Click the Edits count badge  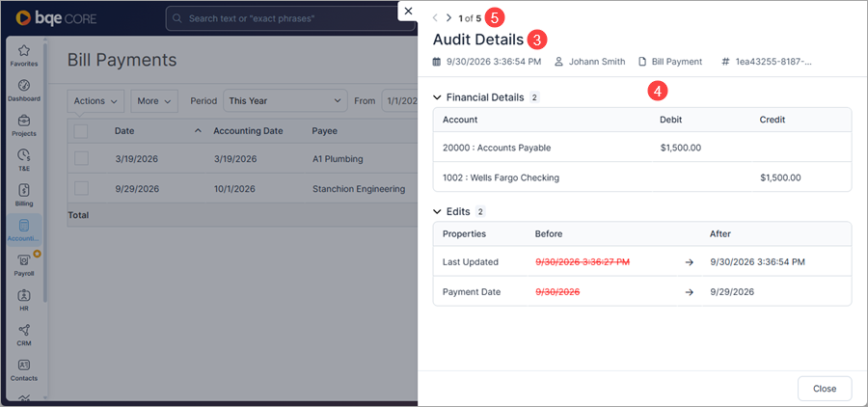click(x=480, y=211)
